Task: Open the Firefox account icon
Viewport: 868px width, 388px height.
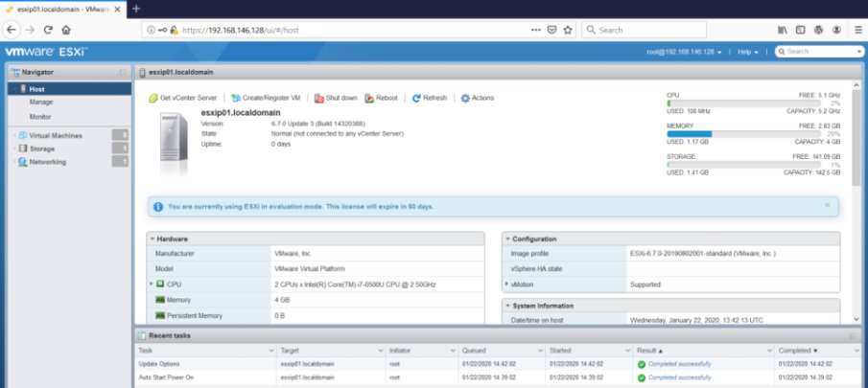Action: tap(836, 30)
